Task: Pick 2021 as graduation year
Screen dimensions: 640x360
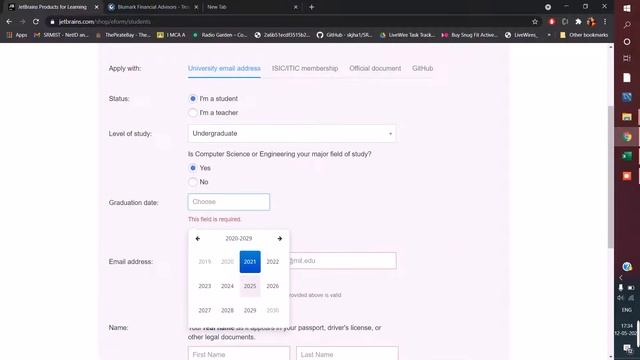Action: click(x=250, y=262)
